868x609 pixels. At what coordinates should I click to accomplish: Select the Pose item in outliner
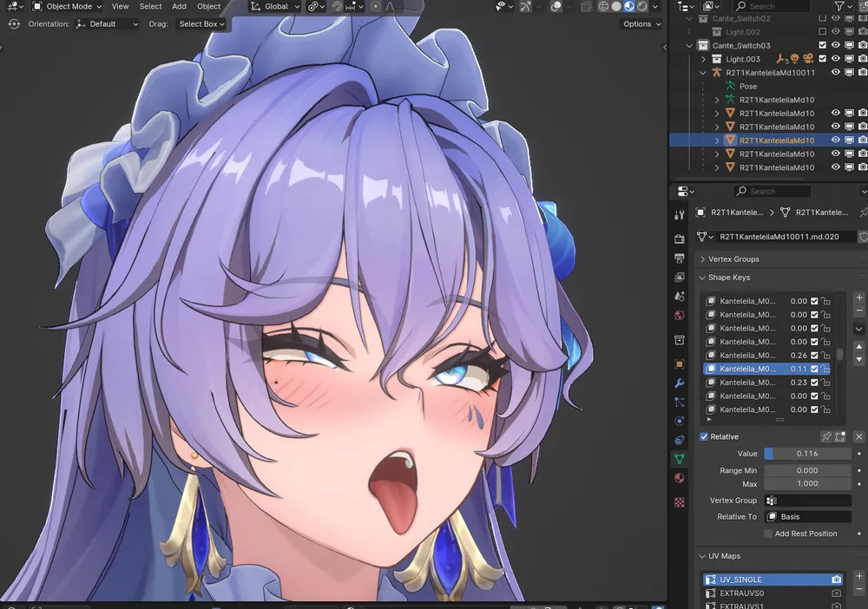(747, 86)
